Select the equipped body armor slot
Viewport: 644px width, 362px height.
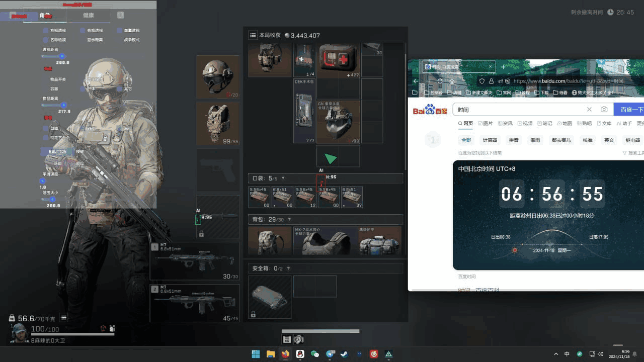pos(218,123)
